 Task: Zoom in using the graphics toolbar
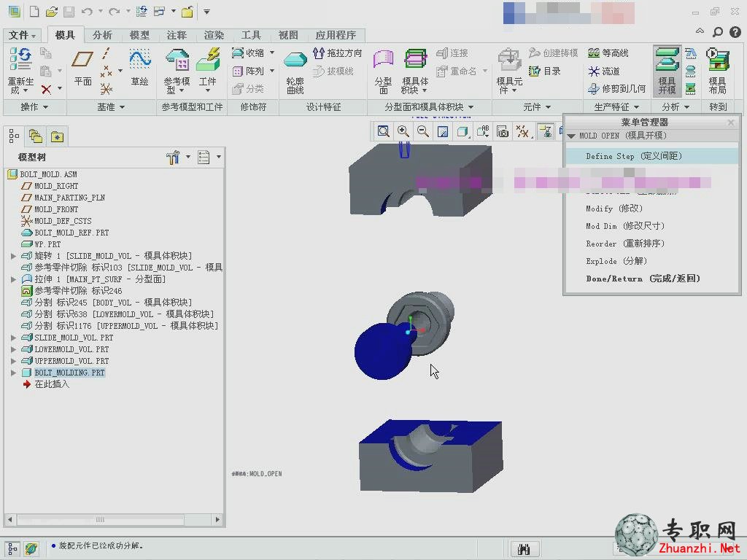(x=403, y=131)
